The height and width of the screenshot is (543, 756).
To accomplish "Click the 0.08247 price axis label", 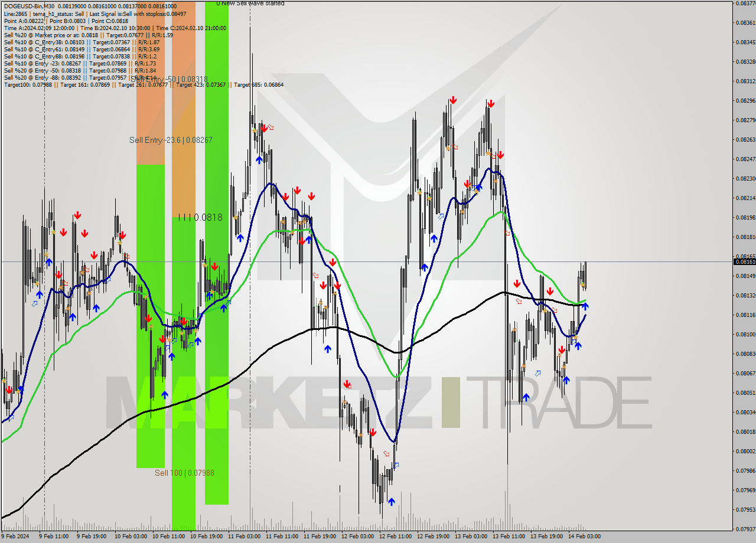I will click(747, 159).
